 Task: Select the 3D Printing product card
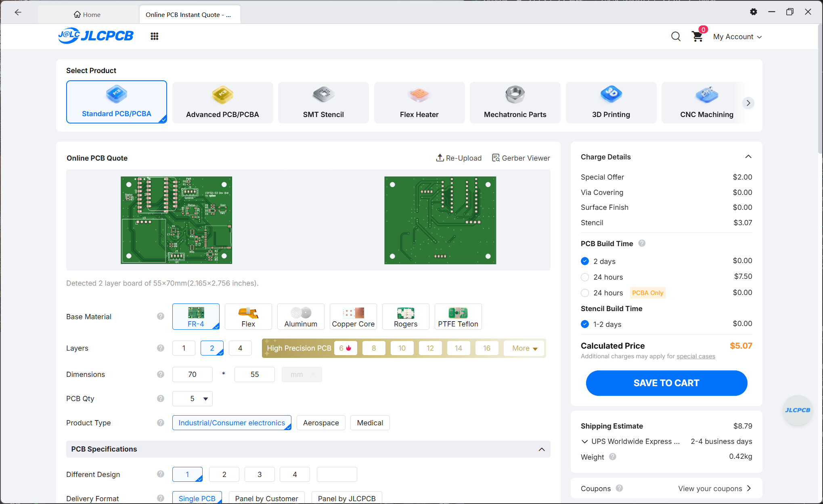pyautogui.click(x=611, y=102)
